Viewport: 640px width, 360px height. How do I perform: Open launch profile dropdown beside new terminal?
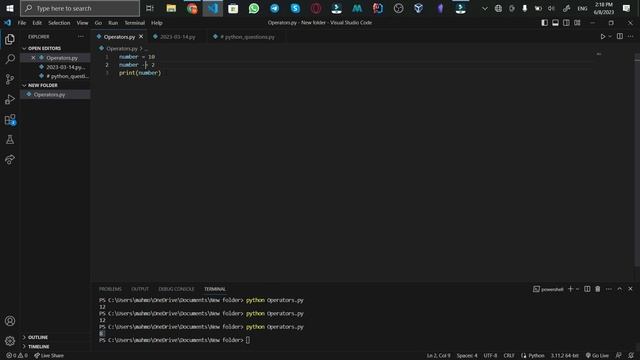coord(577,289)
